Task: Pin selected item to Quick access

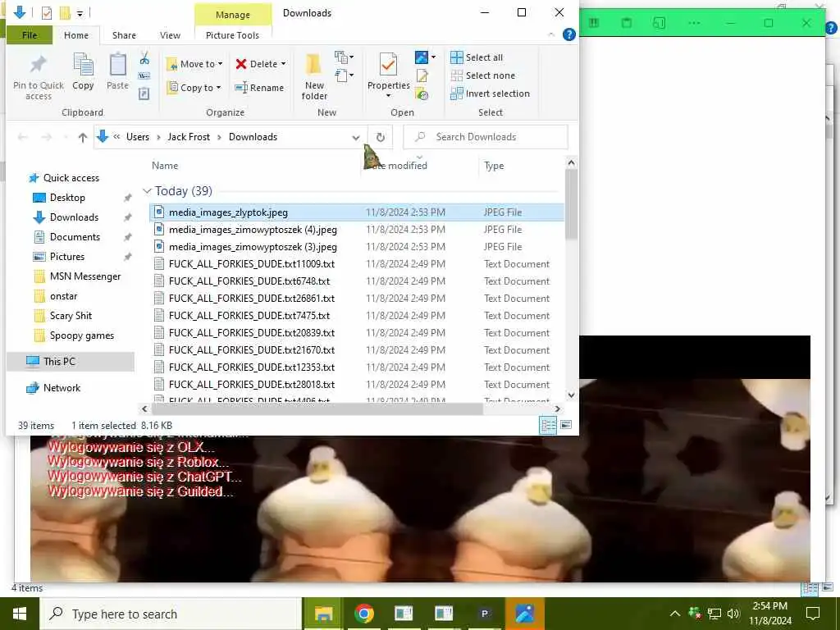Action: click(x=38, y=76)
